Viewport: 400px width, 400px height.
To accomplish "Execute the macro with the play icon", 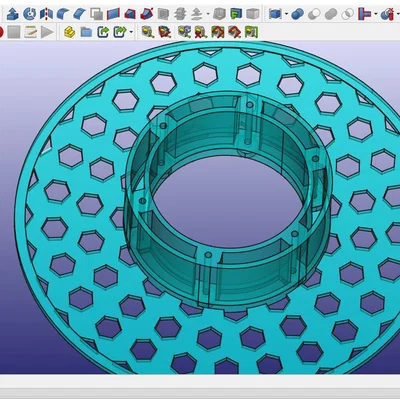I will pyautogui.click(x=47, y=32).
